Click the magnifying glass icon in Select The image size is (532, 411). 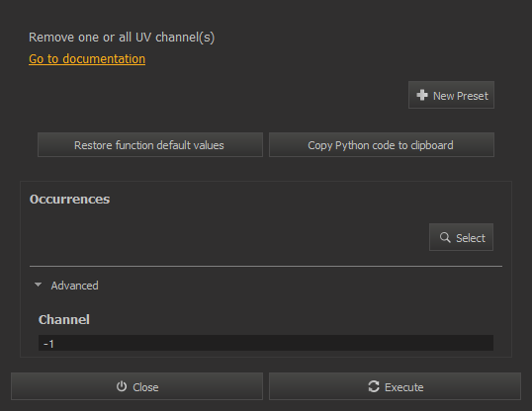coord(445,237)
